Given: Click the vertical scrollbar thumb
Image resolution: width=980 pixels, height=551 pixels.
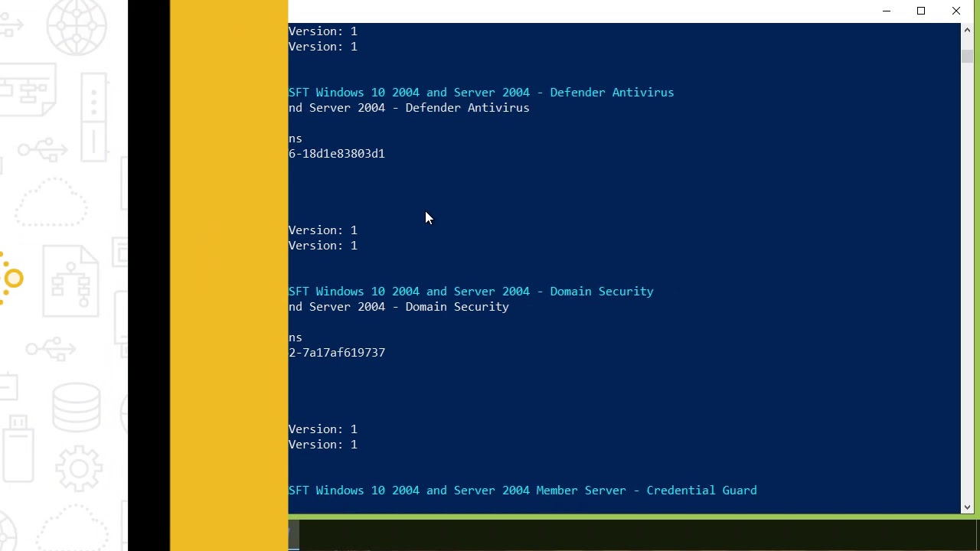Looking at the screenshot, I should point(967,56).
